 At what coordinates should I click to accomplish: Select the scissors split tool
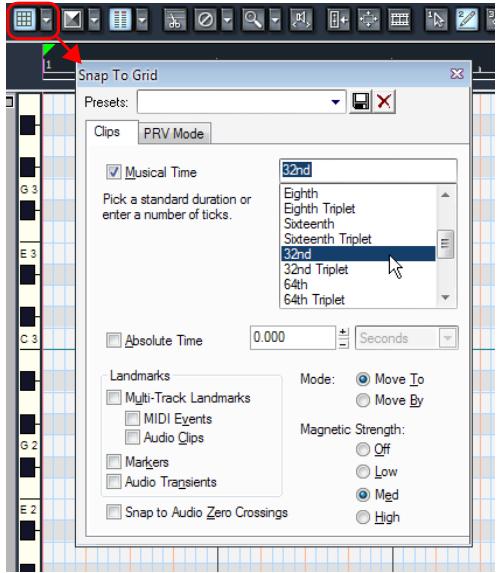[175, 19]
